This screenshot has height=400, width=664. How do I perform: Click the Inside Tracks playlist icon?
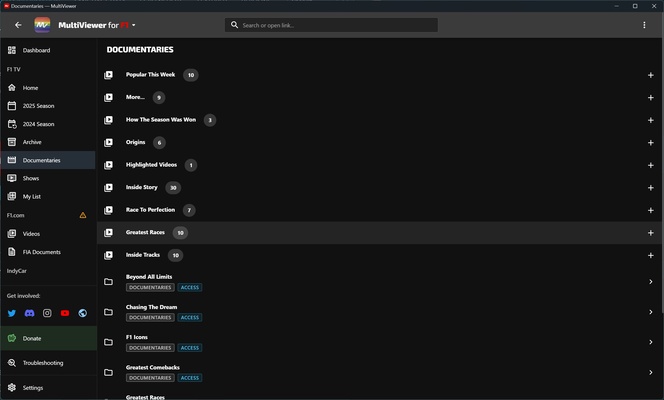108,255
